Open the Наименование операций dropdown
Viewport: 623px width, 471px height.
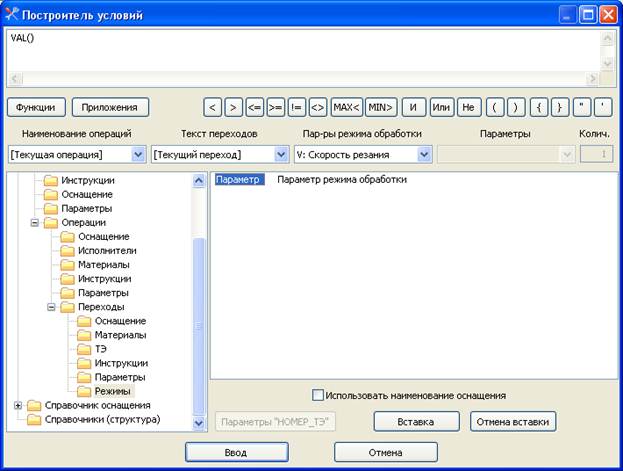[x=138, y=154]
